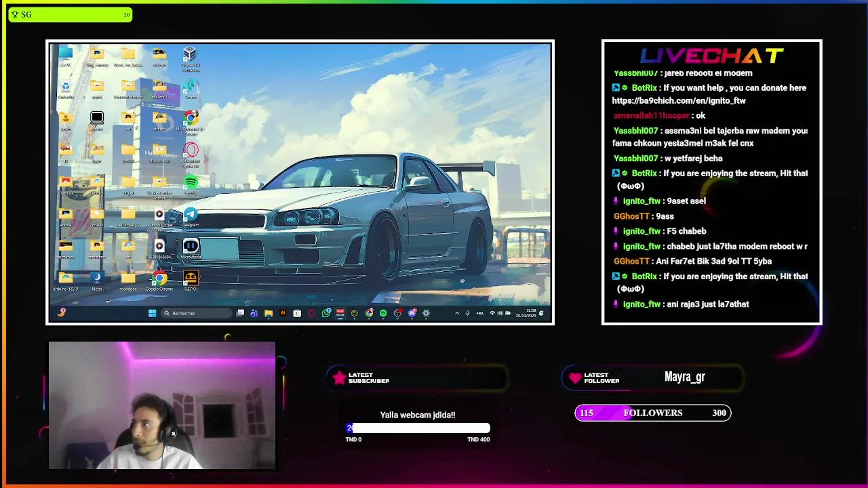This screenshot has width=868, height=488.
Task: Open the Chrome profile shortcut above Opera GX
Action: click(191, 123)
